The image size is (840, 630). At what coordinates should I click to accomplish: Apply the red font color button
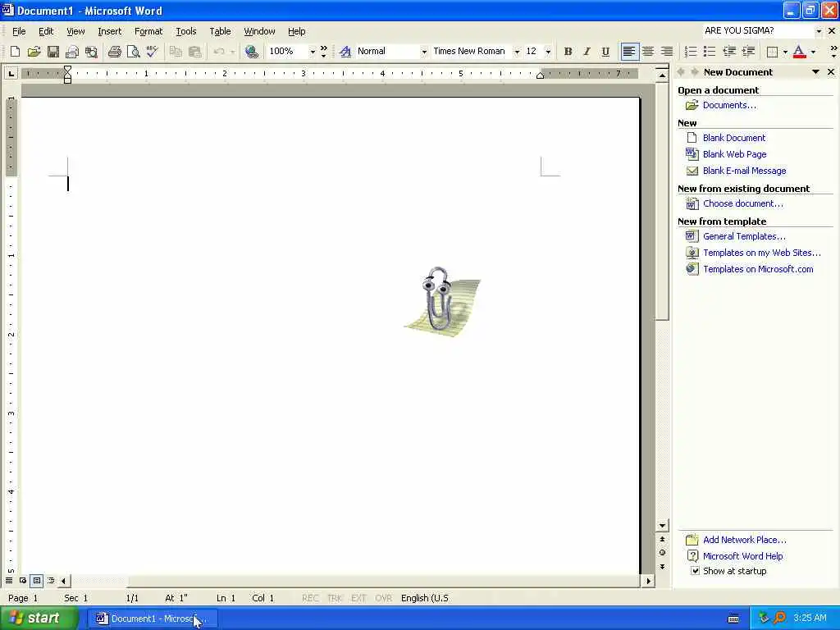tap(799, 52)
